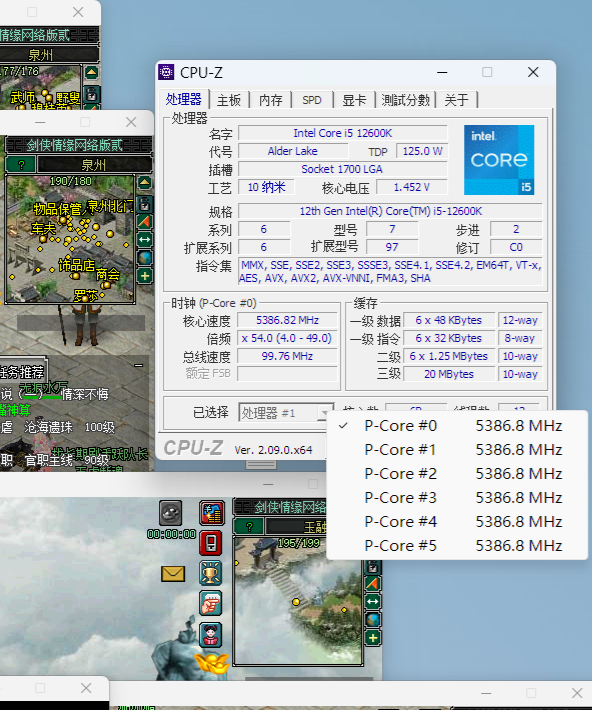The width and height of the screenshot is (592, 710).
Task: Click the 20 MBytes level-3 cache value
Action: (x=448, y=374)
